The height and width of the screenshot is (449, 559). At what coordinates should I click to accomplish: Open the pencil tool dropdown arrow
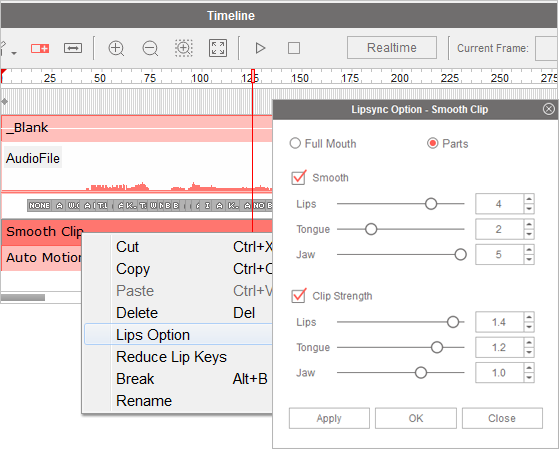coord(14,53)
